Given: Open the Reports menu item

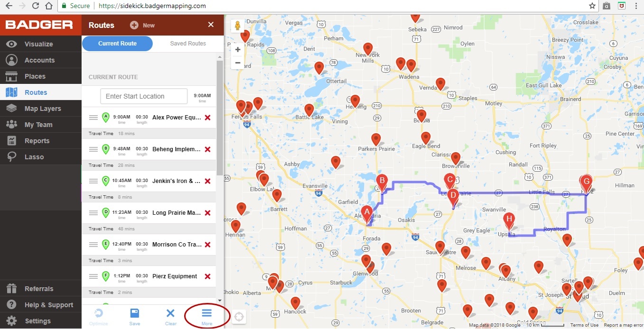Looking at the screenshot, I should 41,141.
